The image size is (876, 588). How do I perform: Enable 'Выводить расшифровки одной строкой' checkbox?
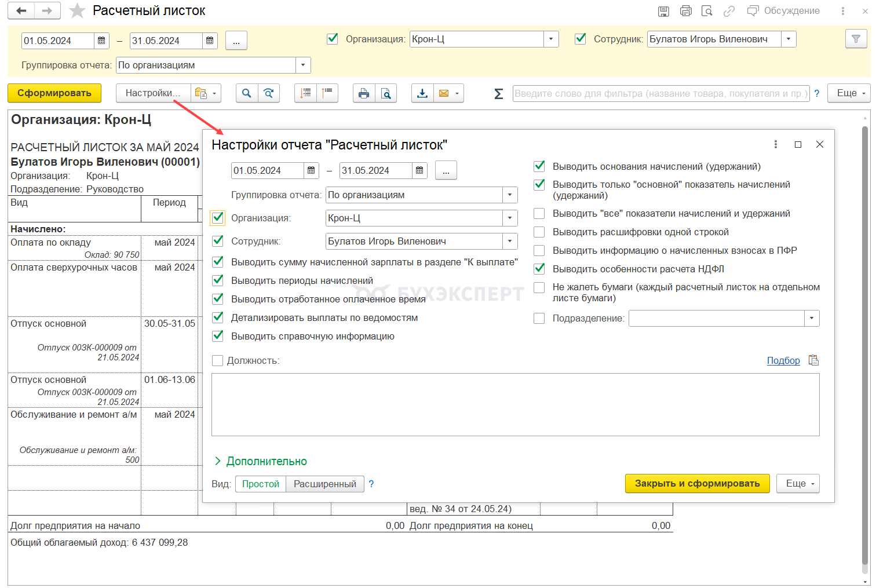539,232
